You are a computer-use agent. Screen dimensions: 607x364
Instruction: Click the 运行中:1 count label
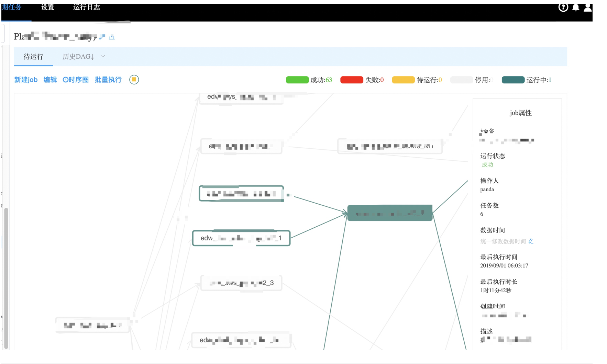click(539, 80)
